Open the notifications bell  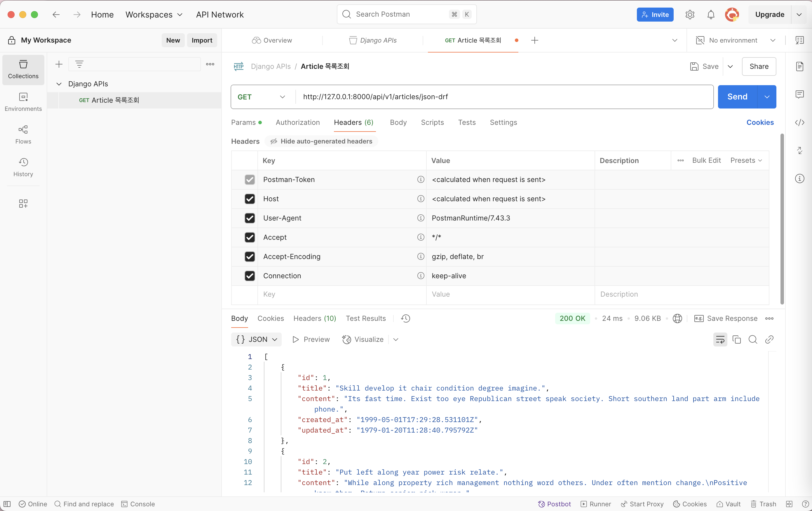(710, 15)
